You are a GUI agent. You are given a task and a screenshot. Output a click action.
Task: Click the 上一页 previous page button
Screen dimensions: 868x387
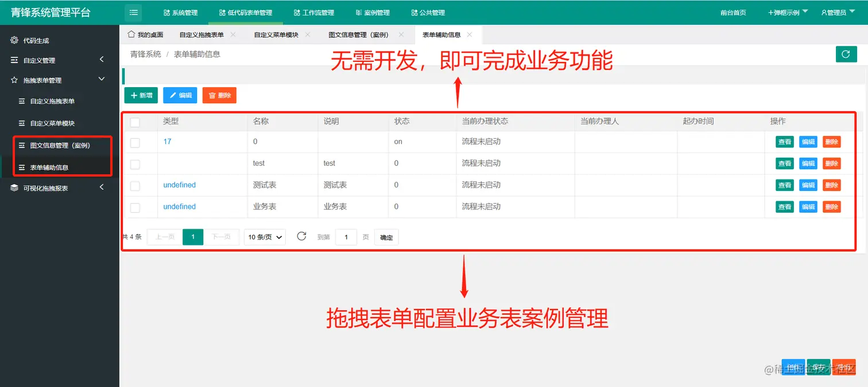[165, 237]
